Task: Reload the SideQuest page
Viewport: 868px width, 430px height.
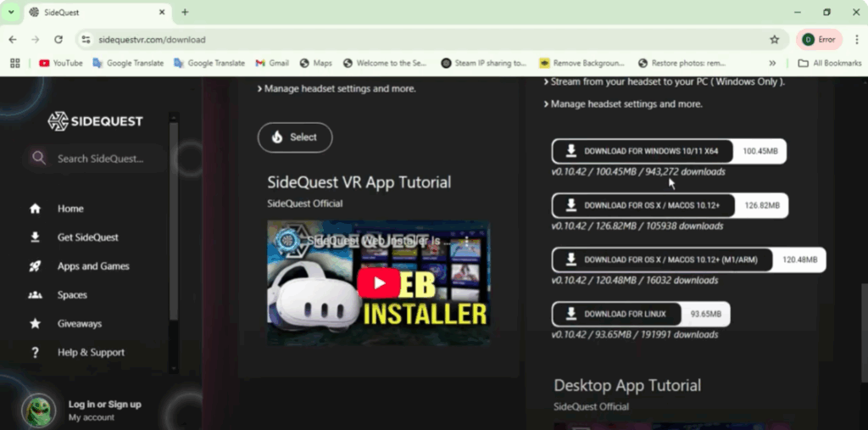Action: pyautogui.click(x=58, y=39)
